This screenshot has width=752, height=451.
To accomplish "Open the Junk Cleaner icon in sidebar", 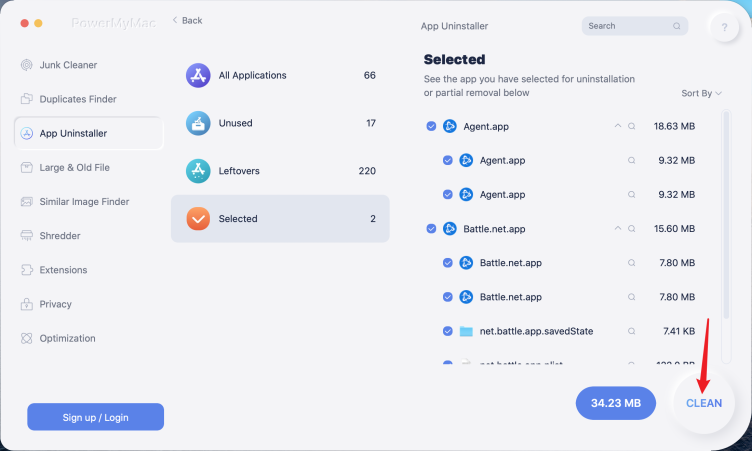I will coord(26,65).
